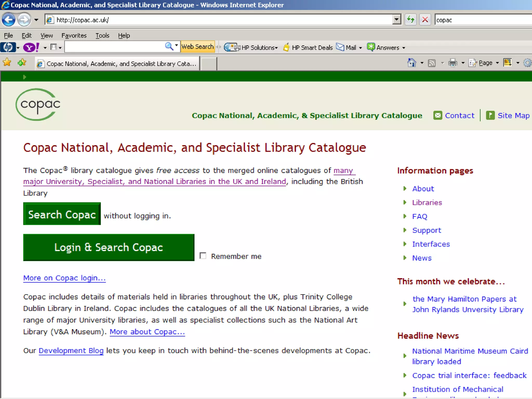Image resolution: width=532 pixels, height=399 pixels.
Task: Click the Refresh page icon
Action: [x=411, y=20]
